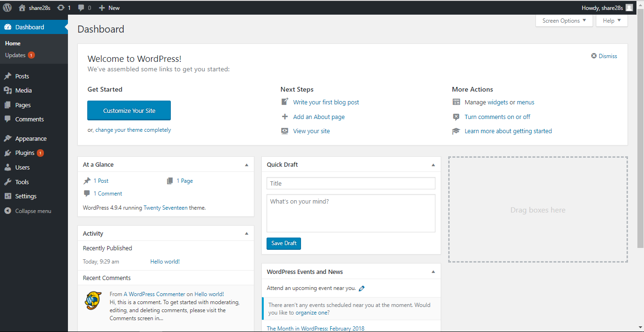Dismiss the Welcome to WordPress panel
The height and width of the screenshot is (332, 644).
coord(604,56)
